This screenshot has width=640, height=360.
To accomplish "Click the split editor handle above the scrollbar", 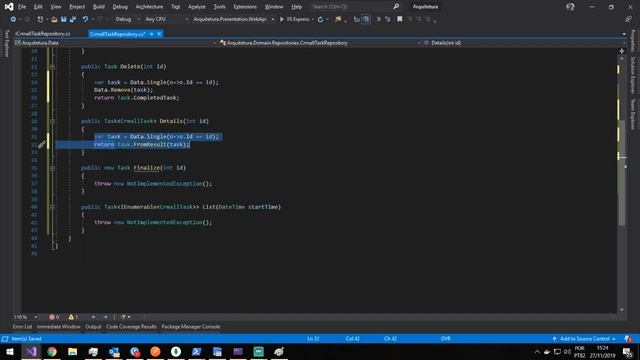I will pyautogui.click(x=622, y=51).
